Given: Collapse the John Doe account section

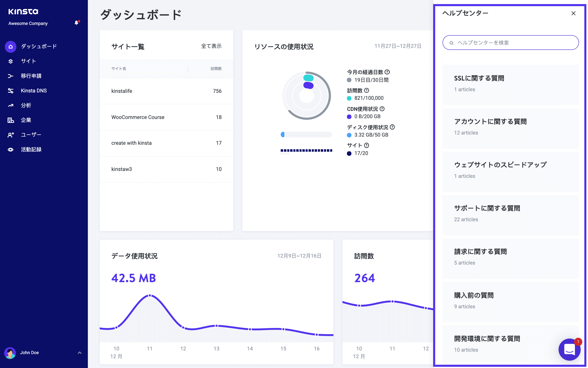Looking at the screenshot, I should pos(79,352).
